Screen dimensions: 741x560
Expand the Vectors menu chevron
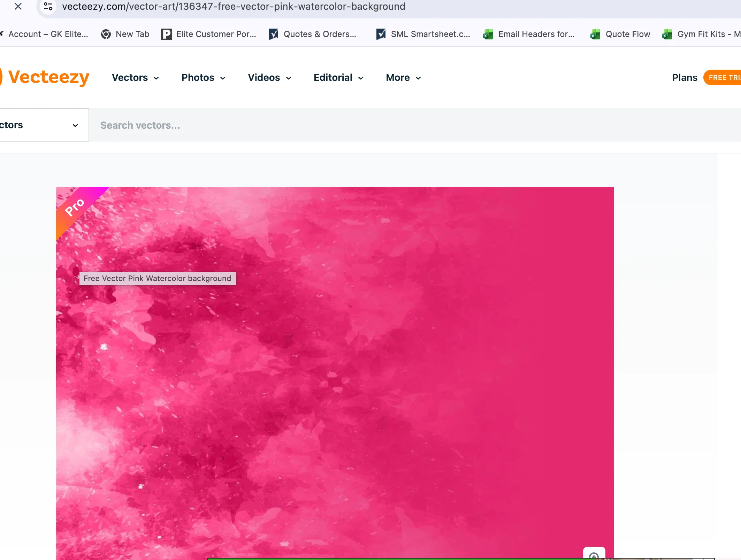(x=156, y=78)
